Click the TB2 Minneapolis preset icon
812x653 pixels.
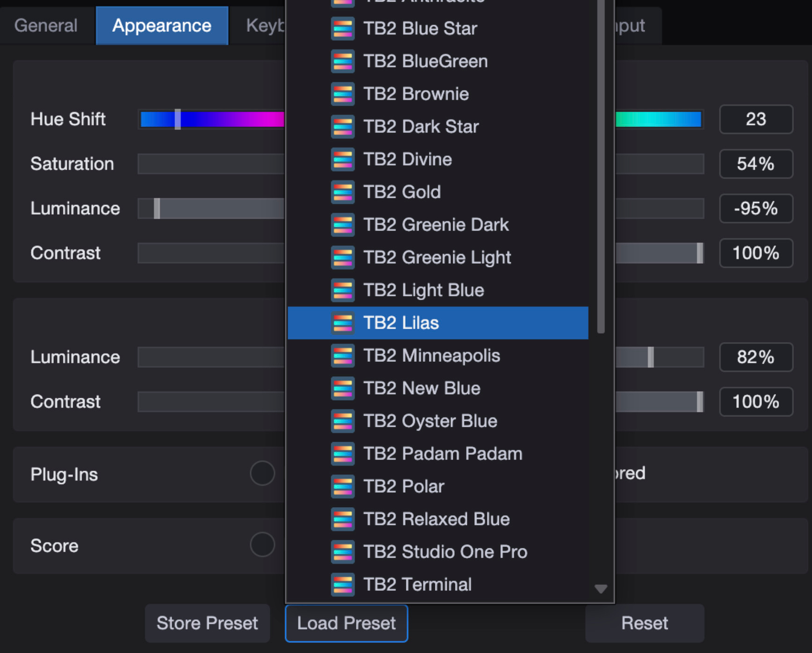(342, 356)
